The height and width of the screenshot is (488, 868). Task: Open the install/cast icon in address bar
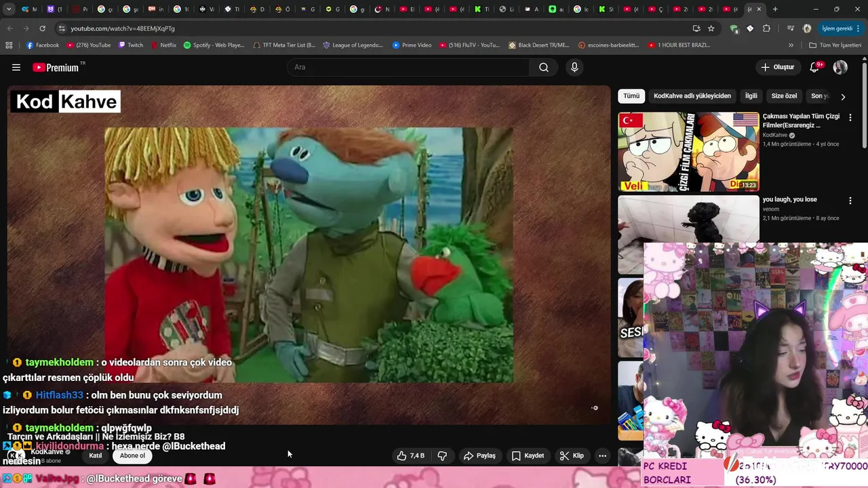click(x=696, y=28)
